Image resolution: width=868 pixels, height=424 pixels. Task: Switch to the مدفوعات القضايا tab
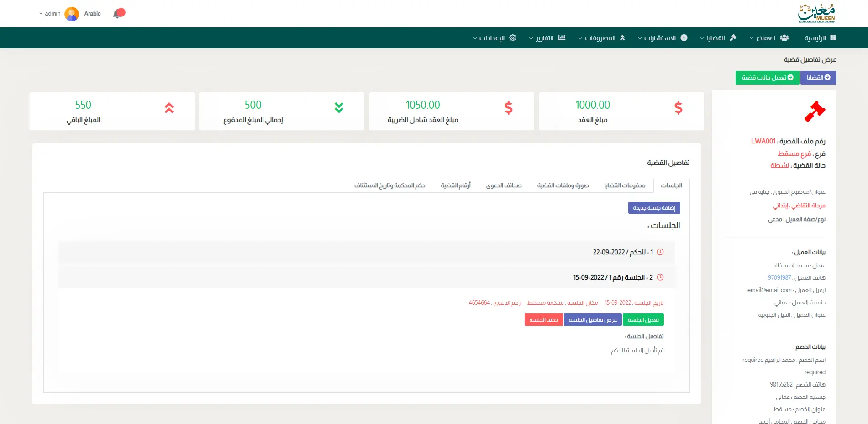click(625, 185)
